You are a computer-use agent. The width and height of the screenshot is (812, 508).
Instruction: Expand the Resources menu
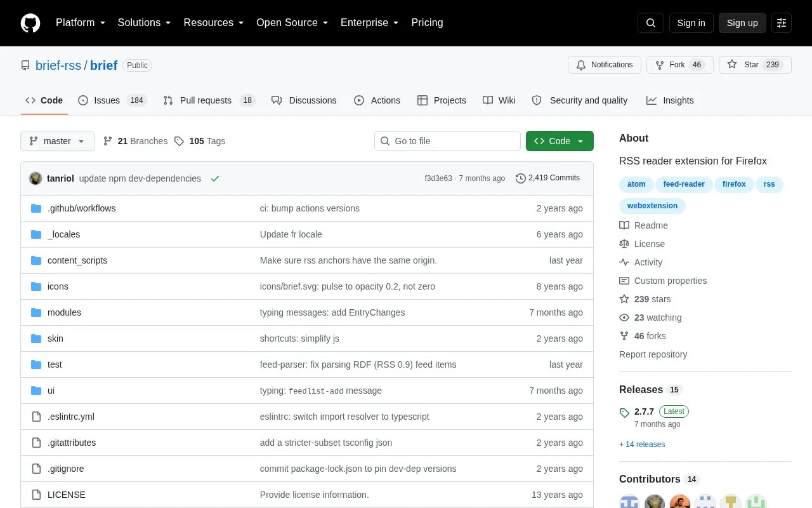point(214,23)
